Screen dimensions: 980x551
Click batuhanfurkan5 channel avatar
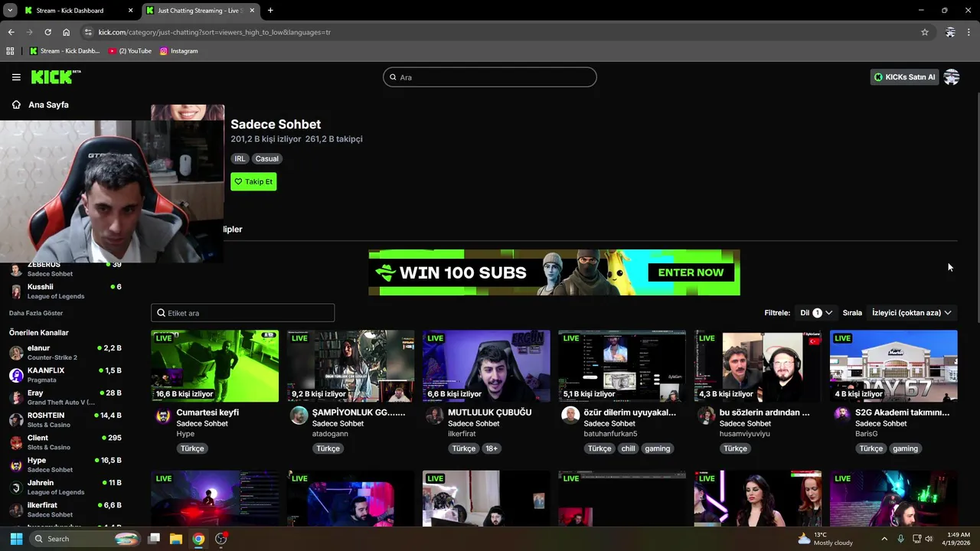click(570, 416)
